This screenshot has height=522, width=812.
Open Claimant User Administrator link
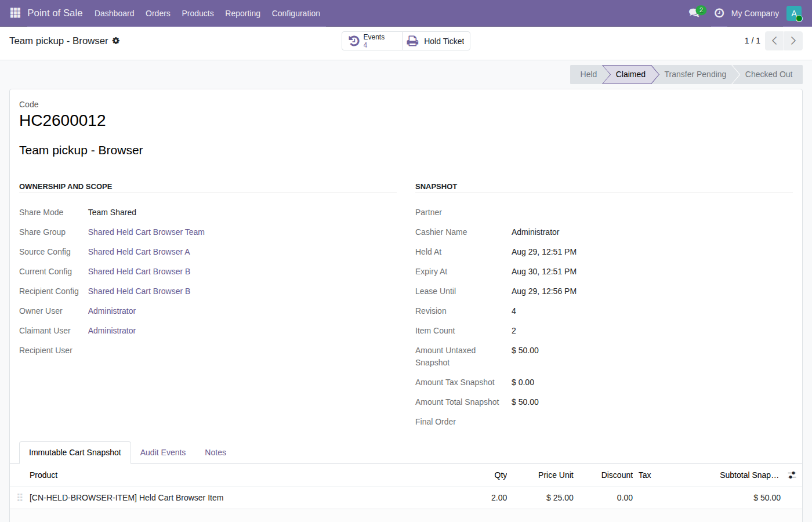[x=112, y=331]
